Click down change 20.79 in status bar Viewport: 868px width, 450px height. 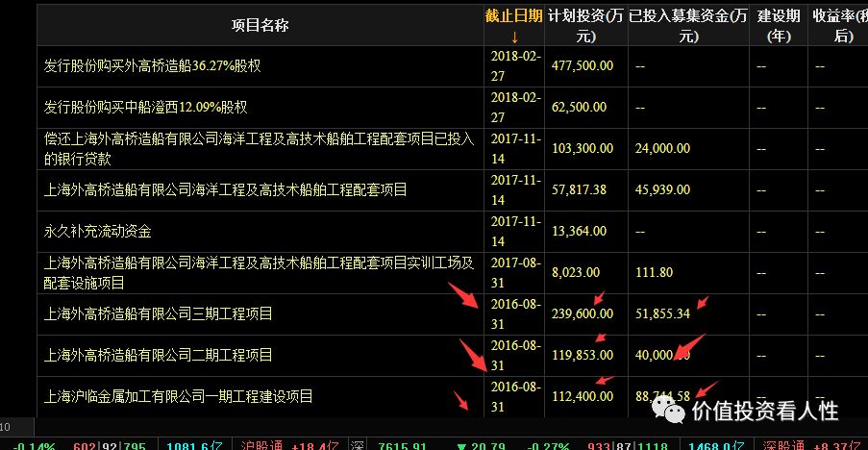481,445
